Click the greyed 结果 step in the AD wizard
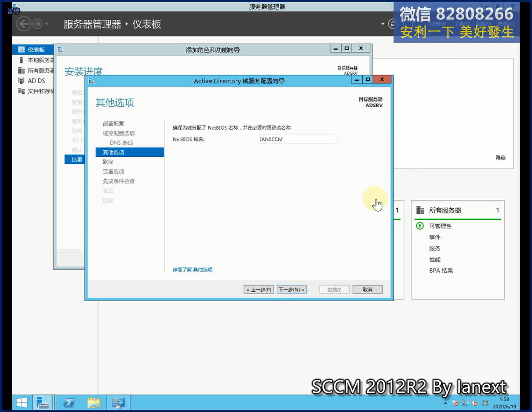 point(108,200)
